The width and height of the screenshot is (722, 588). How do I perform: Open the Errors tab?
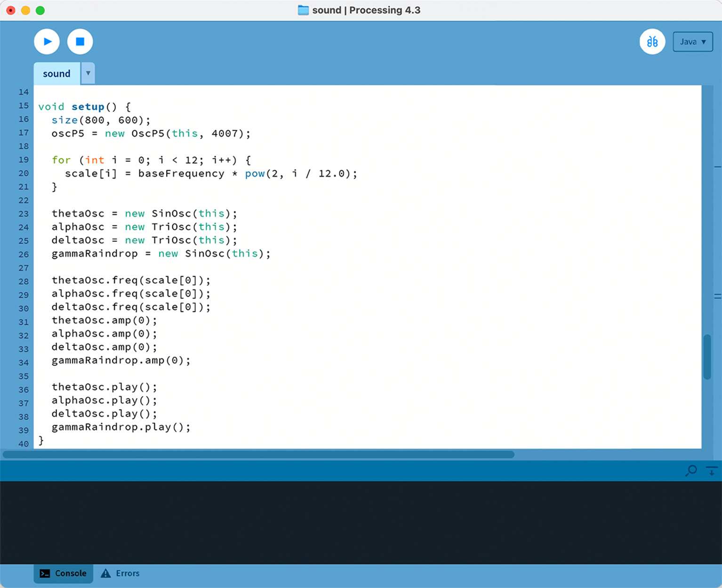click(120, 573)
